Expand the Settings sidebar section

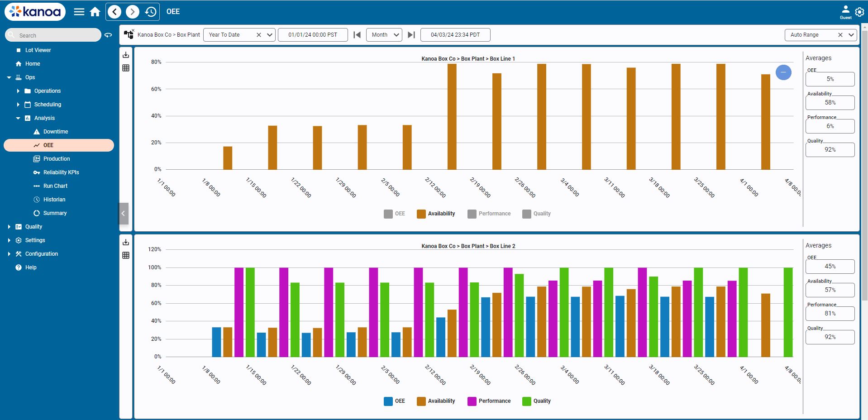9,240
